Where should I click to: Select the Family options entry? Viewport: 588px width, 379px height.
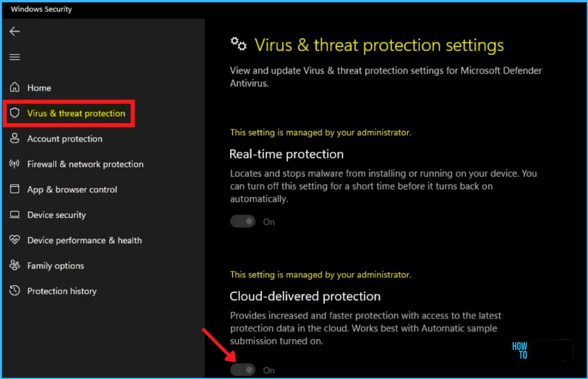pyautogui.click(x=55, y=266)
